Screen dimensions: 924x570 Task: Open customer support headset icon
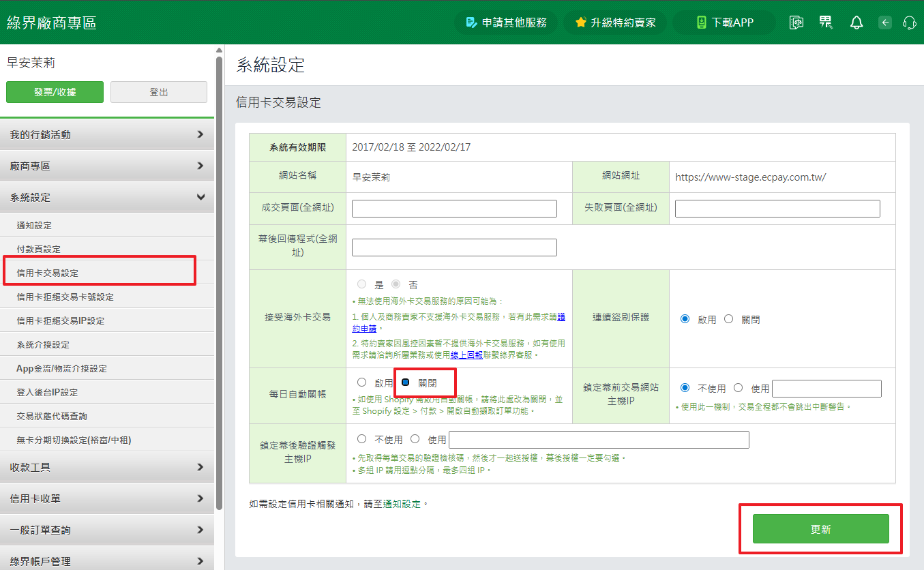tap(909, 22)
